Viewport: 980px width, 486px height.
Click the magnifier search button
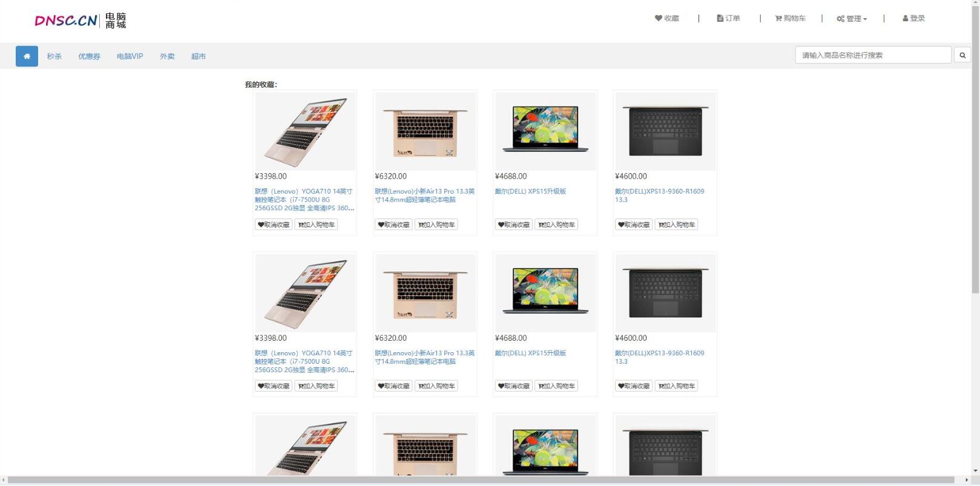(x=962, y=55)
